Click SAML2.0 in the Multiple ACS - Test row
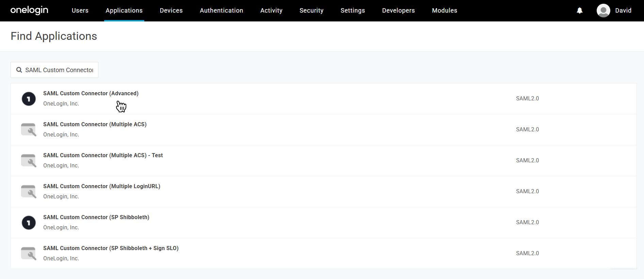 point(527,160)
